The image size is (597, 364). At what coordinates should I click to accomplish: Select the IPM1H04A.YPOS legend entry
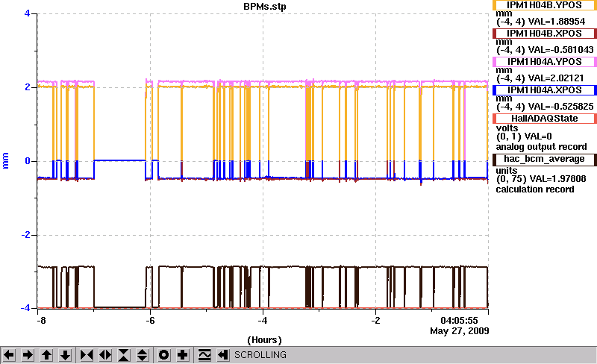(x=545, y=62)
